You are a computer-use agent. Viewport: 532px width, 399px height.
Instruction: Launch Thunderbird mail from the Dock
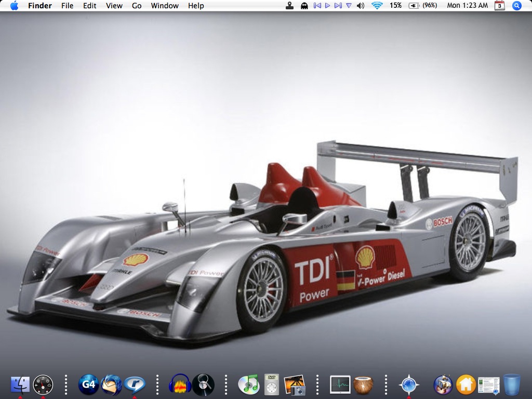point(111,384)
